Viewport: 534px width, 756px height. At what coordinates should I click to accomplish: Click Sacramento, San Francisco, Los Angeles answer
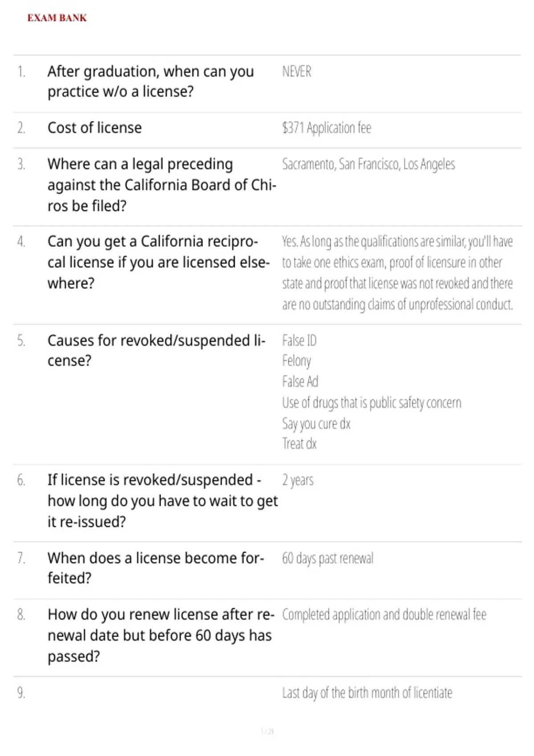[368, 164]
